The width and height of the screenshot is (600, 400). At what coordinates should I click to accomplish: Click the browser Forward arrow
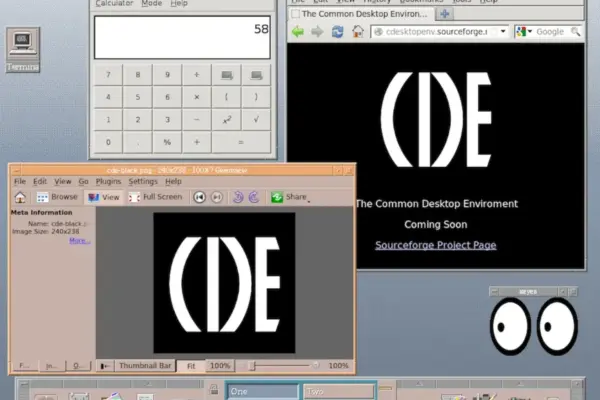[x=317, y=31]
